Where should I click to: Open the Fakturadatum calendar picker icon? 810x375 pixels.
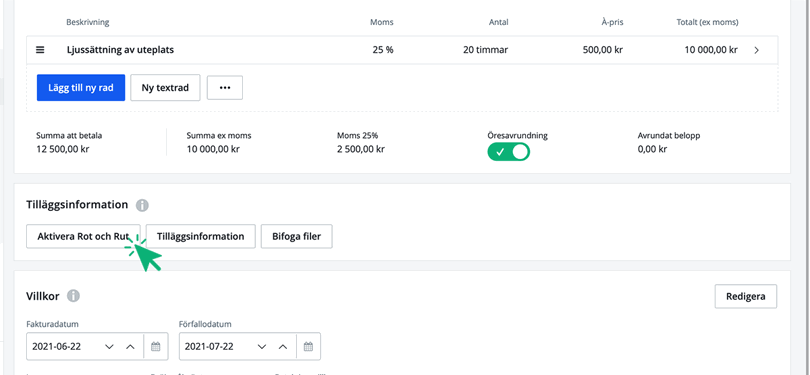click(x=155, y=347)
